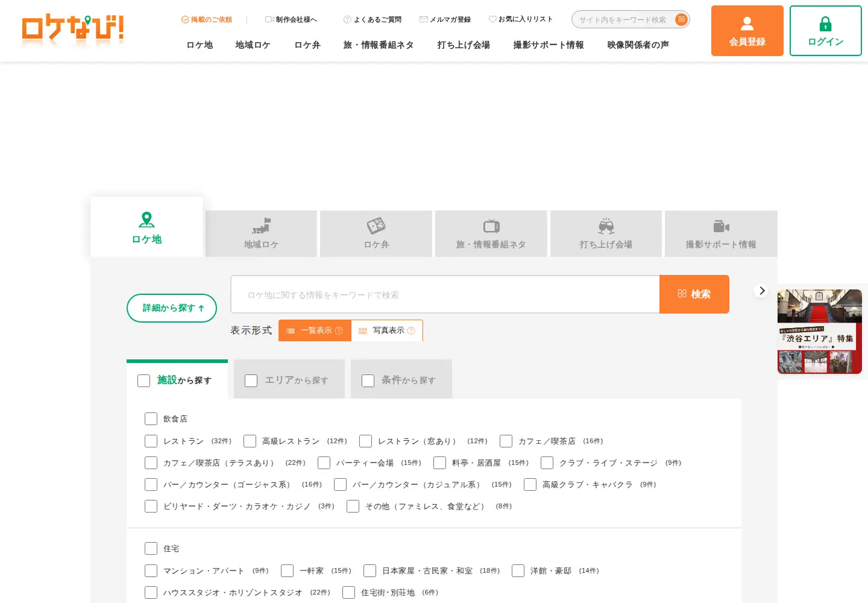The height and width of the screenshot is (603, 868).
Task: Check the ハウススタジオ・ホリゾントスタジオ checkbox
Action: coord(151,593)
